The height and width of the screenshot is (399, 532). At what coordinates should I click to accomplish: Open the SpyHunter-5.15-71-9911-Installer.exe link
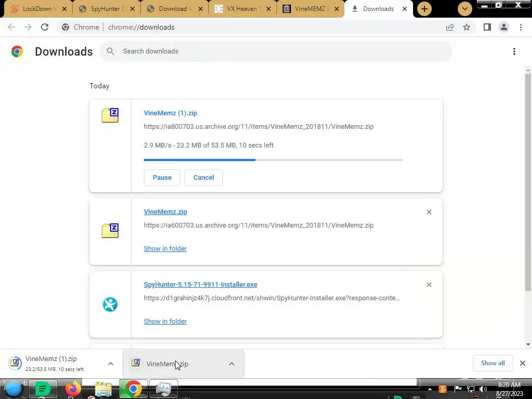click(x=201, y=284)
